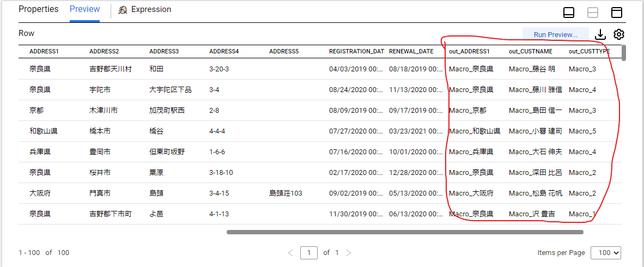Maximize the panel with full layout icon
Screen dimensions: 644x267
(617, 13)
